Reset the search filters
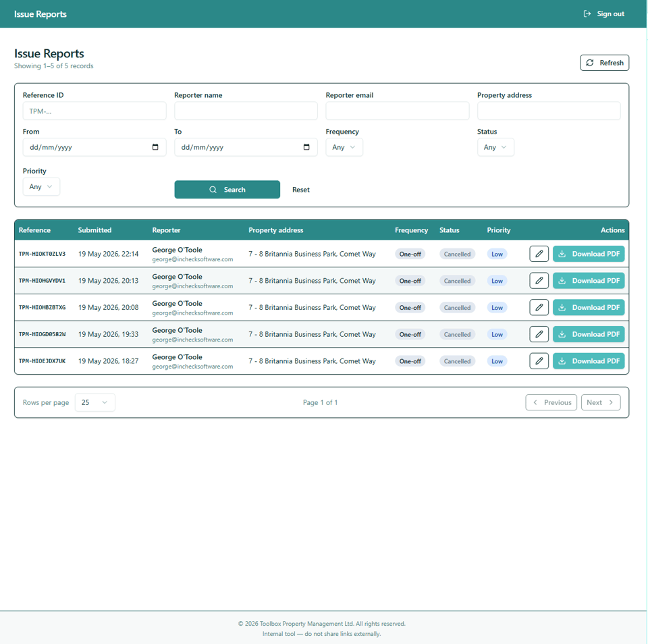648x644 pixels. (x=301, y=190)
